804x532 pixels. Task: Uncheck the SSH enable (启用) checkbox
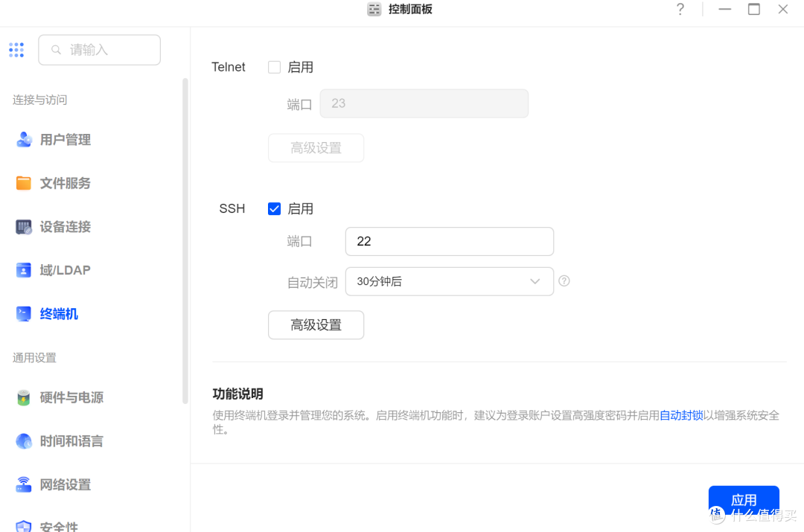(274, 209)
